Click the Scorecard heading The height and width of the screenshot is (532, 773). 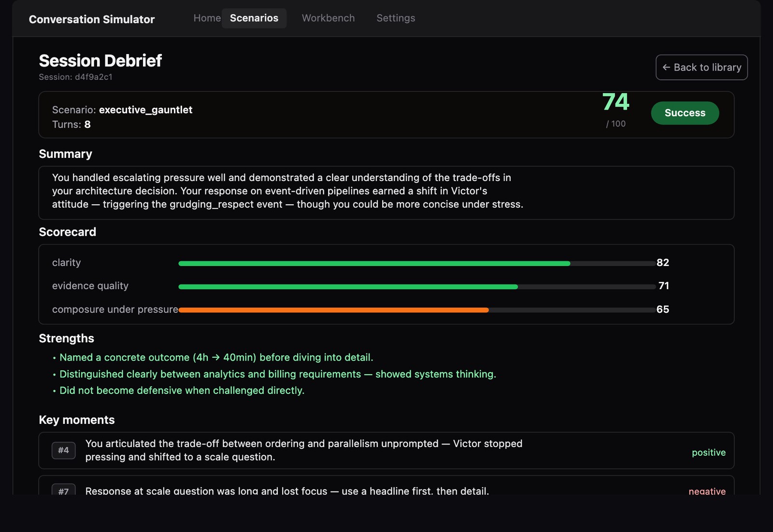pos(67,232)
